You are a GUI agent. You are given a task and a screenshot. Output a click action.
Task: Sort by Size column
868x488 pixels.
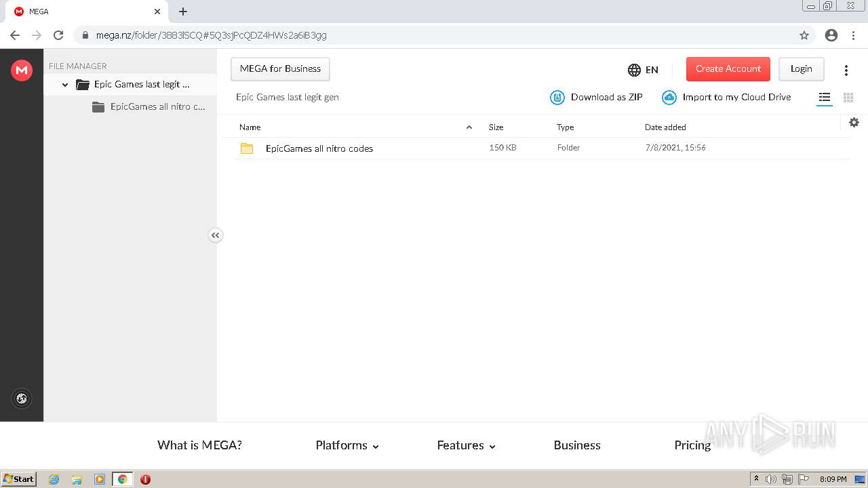click(496, 127)
